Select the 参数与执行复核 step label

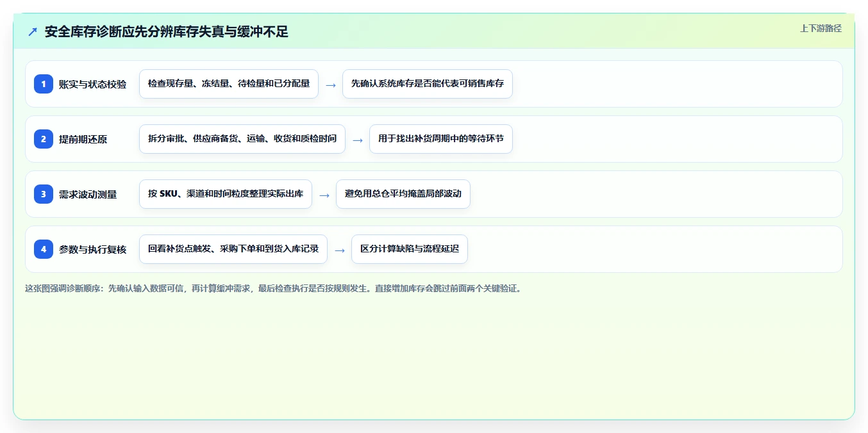tap(93, 249)
